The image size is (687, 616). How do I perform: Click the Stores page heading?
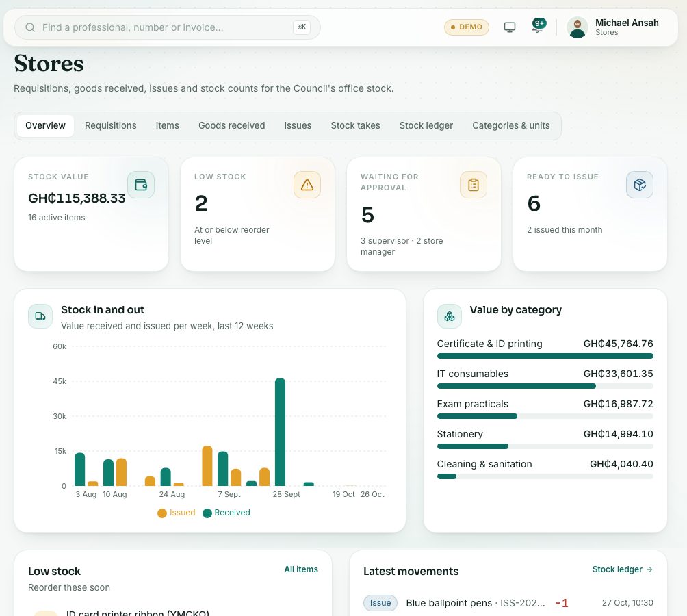click(x=49, y=64)
